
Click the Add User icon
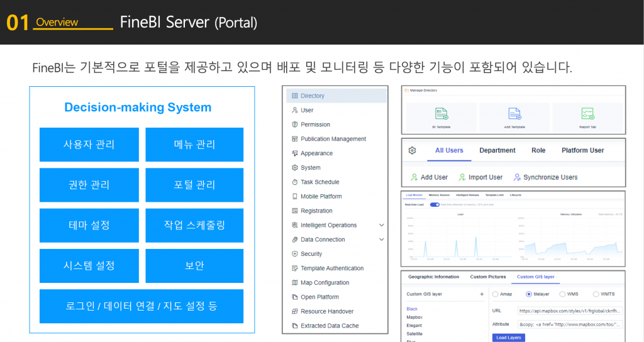(414, 177)
